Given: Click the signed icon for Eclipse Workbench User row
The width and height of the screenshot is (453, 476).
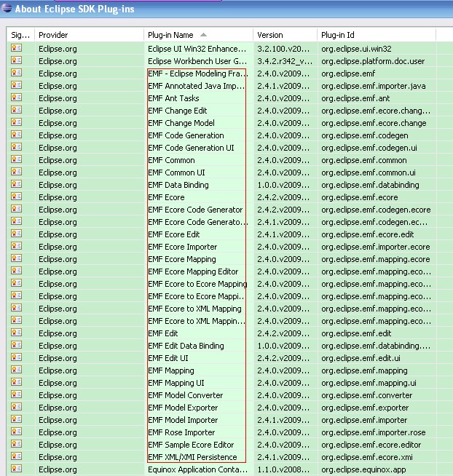Looking at the screenshot, I should [x=17, y=60].
